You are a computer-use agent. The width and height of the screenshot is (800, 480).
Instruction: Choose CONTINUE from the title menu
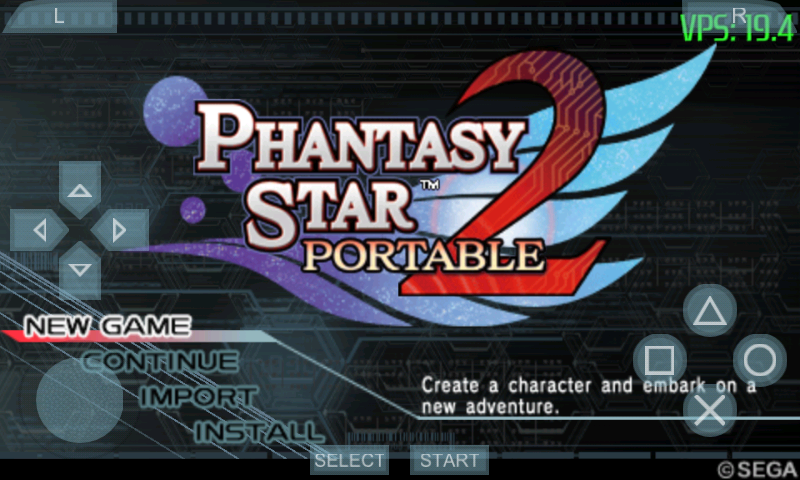[x=160, y=362]
